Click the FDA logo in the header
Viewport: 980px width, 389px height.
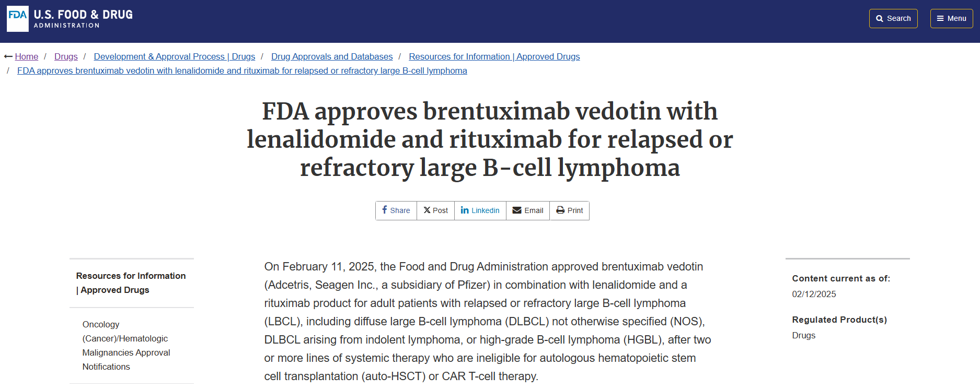(x=18, y=19)
